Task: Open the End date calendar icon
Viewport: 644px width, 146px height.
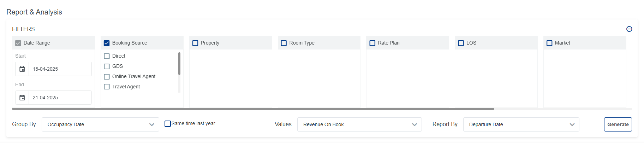Action: click(x=22, y=98)
